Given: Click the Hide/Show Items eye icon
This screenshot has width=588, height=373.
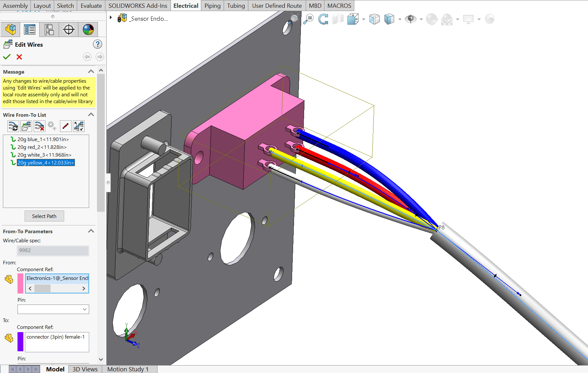Looking at the screenshot, I should 411,19.
